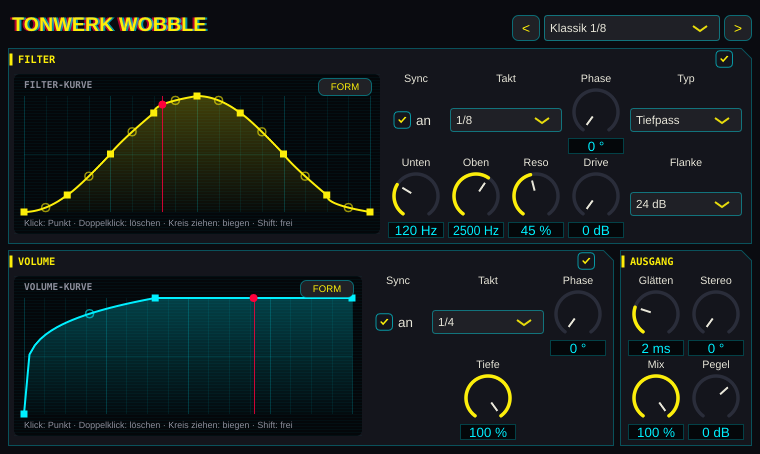The image size is (760, 454).
Task: Click the volume Phase knob
Action: pos(578,314)
